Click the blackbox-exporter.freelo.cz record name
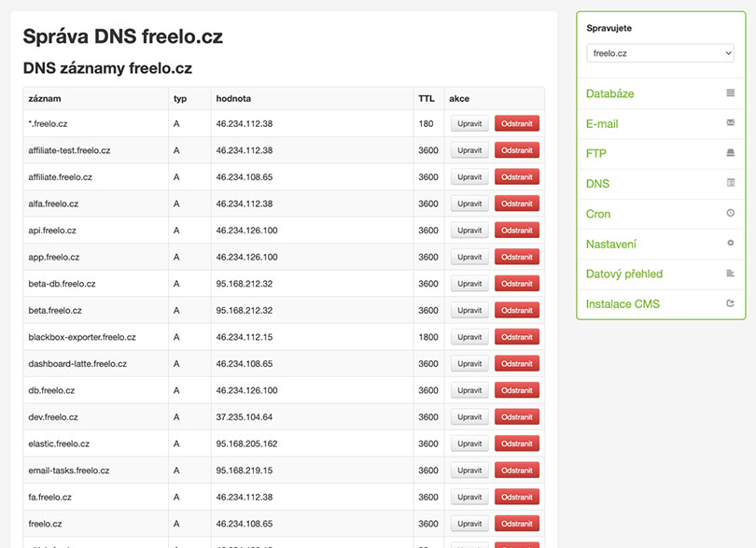Image resolution: width=756 pixels, height=548 pixels. (82, 337)
